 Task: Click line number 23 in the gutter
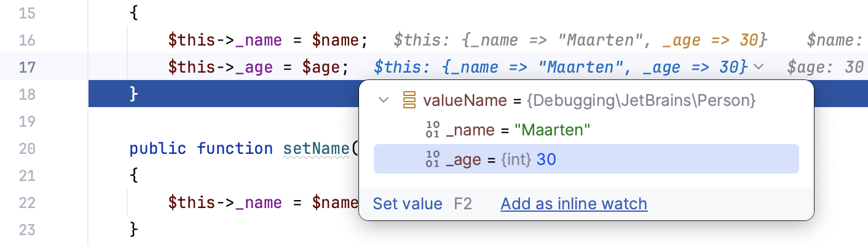pos(27,230)
